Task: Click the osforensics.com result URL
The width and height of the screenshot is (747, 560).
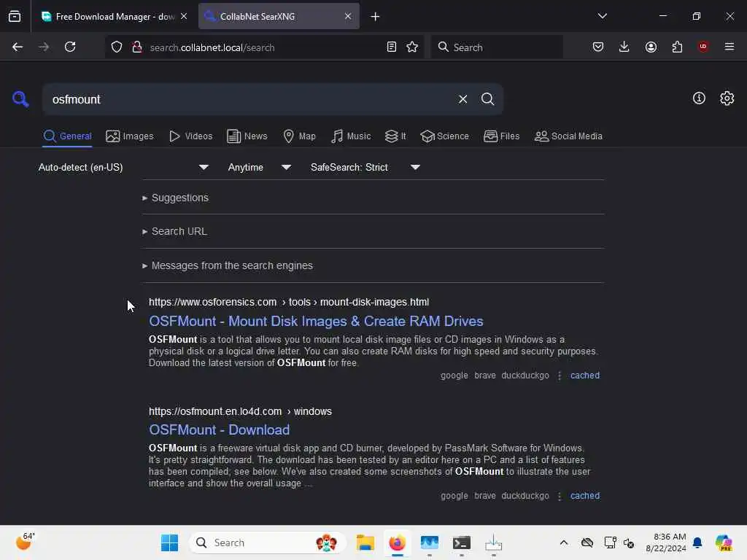Action: point(289,302)
